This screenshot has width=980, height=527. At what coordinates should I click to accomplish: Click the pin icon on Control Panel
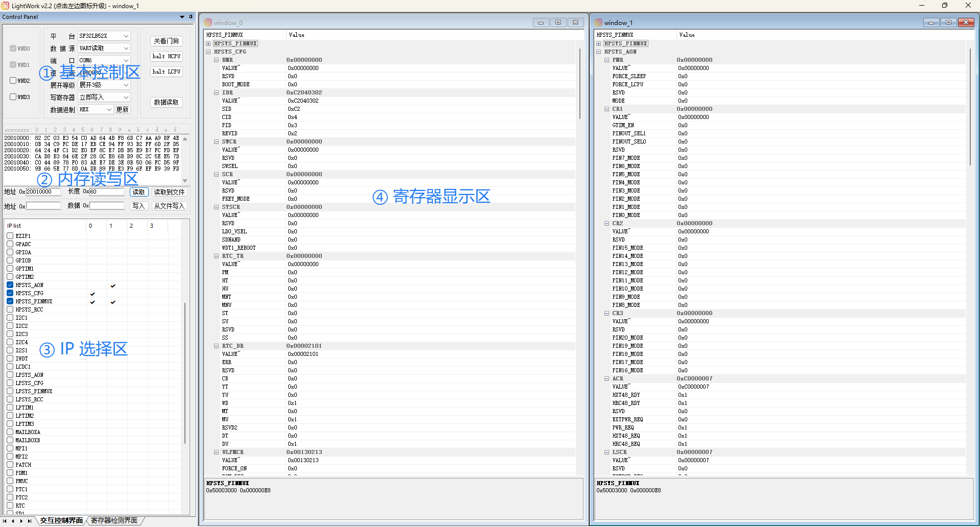191,16
